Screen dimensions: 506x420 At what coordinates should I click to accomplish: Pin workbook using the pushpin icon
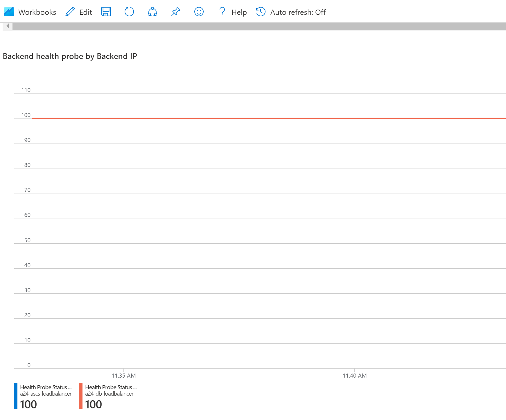point(176,12)
